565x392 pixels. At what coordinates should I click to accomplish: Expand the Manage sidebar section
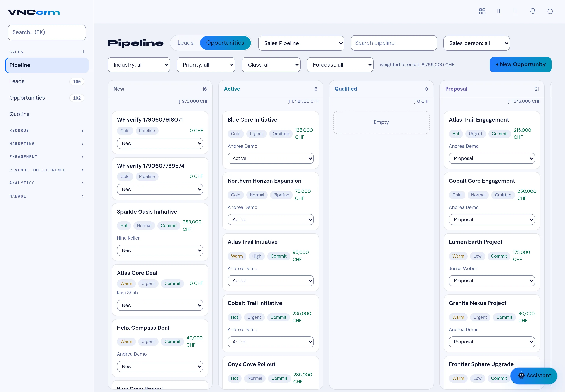(47, 196)
